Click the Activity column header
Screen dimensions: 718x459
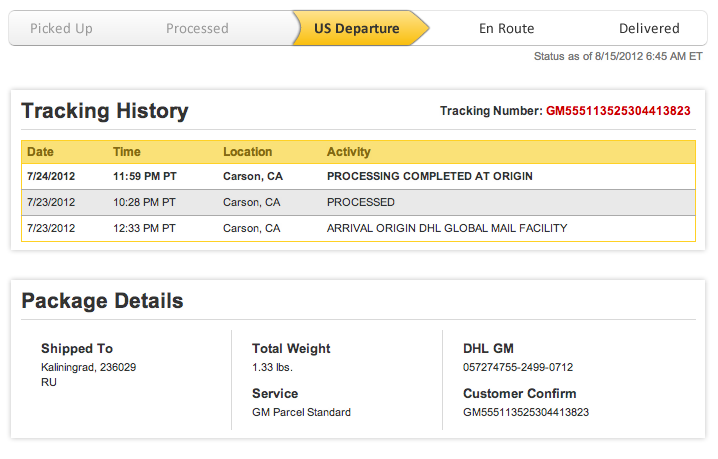[x=348, y=152]
